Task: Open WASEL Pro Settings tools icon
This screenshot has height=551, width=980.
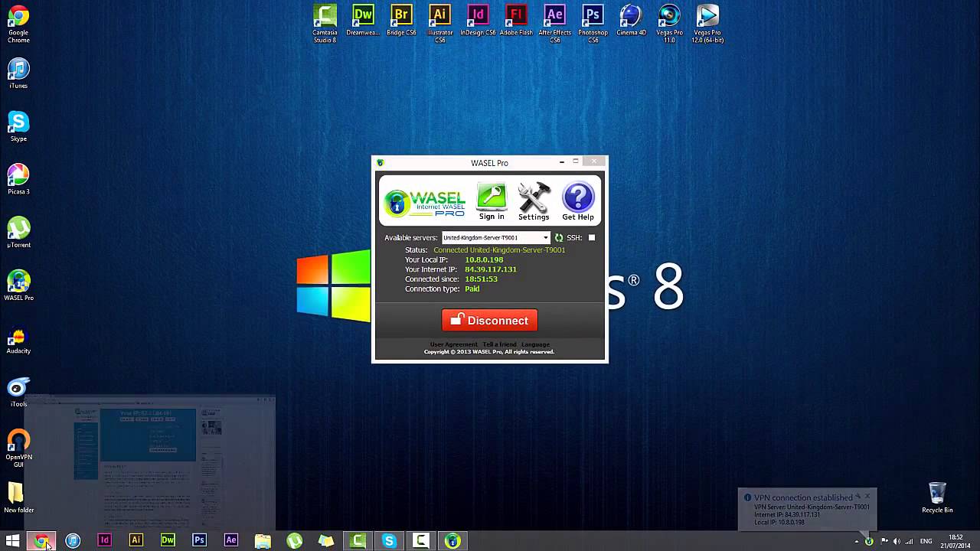Action: point(534,201)
